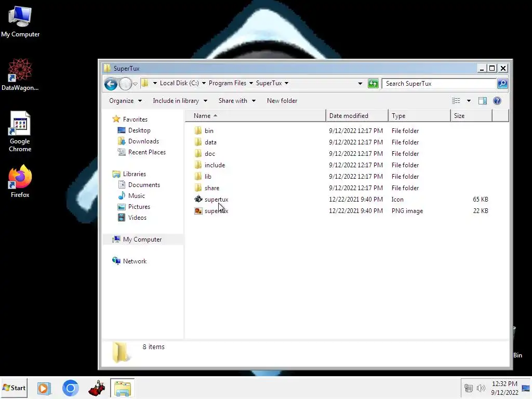Click the 9/12/2022 12:17 PM date of bin
532x399 pixels.
click(356, 130)
